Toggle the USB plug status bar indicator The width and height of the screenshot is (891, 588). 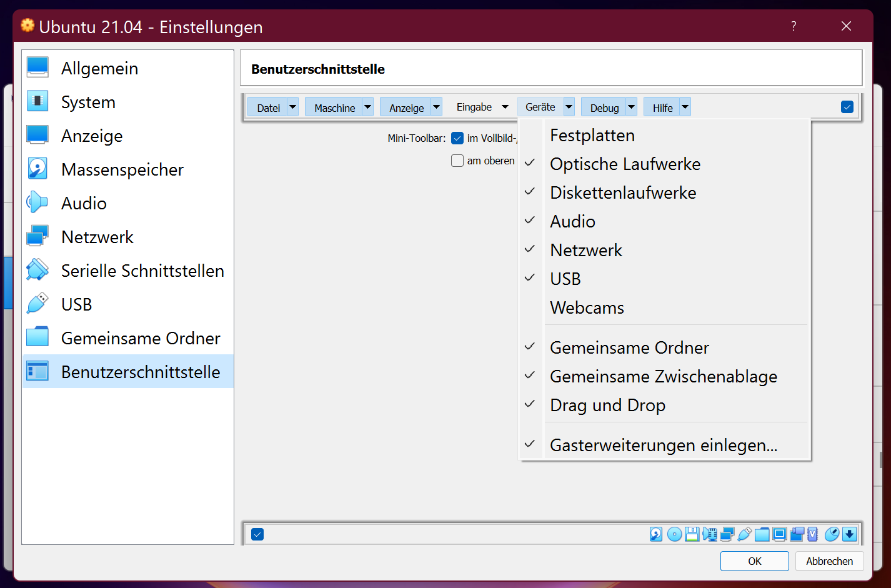click(x=744, y=534)
